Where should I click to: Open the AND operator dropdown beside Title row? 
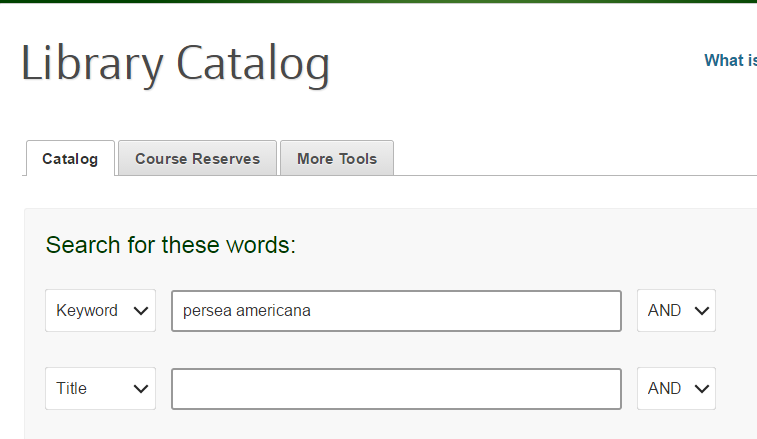tap(676, 389)
